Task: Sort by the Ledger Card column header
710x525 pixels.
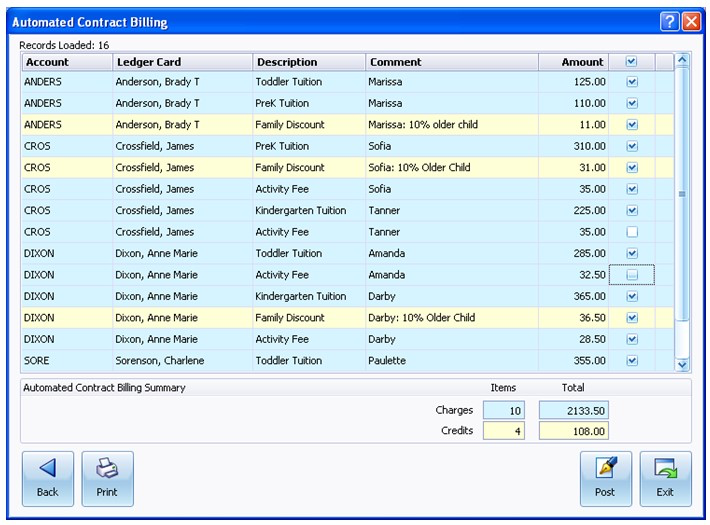Action: (182, 62)
